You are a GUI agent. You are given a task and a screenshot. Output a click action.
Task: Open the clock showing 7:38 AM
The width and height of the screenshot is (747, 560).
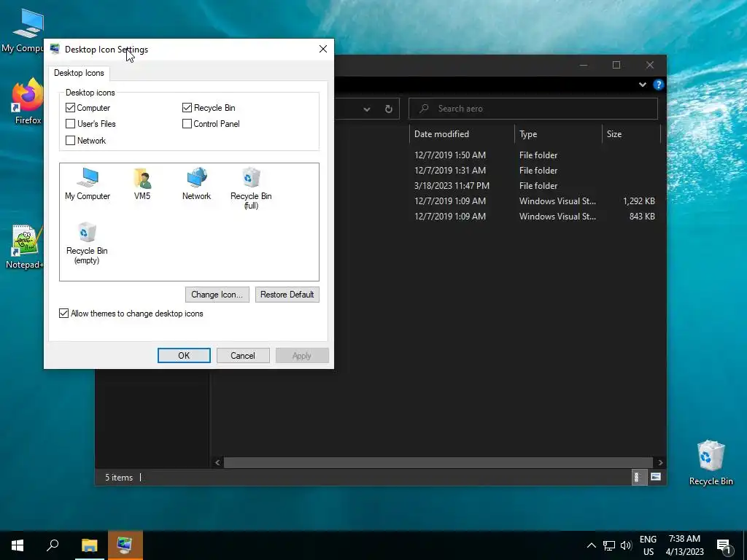tap(684, 545)
